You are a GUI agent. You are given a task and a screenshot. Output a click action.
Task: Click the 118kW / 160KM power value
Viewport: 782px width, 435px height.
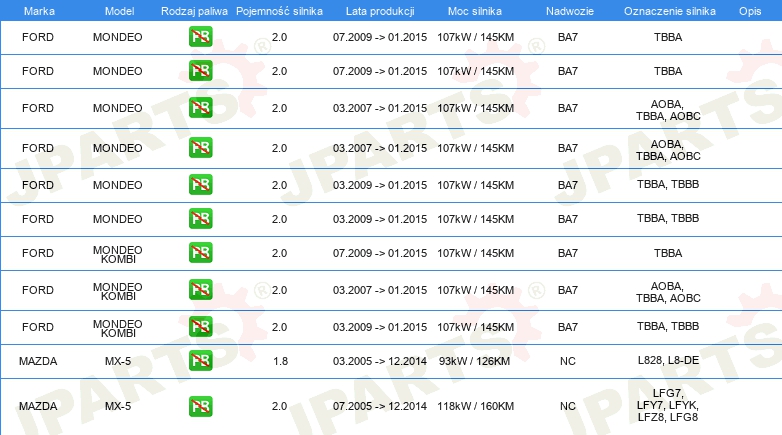pos(475,406)
